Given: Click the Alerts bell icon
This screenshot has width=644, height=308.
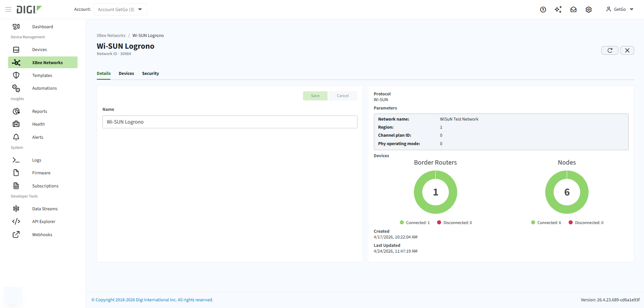Looking at the screenshot, I should (16, 137).
